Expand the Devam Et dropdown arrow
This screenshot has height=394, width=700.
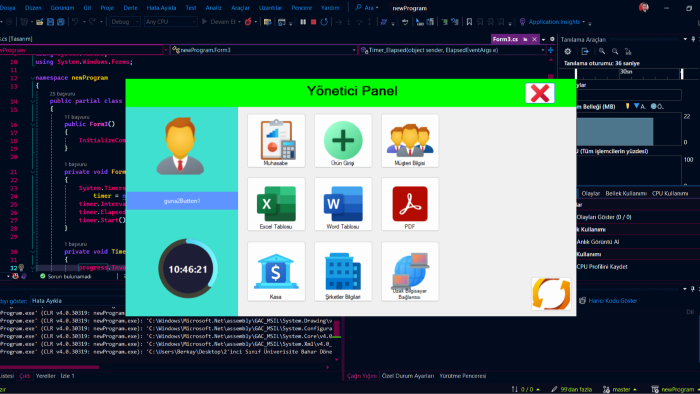click(240, 21)
